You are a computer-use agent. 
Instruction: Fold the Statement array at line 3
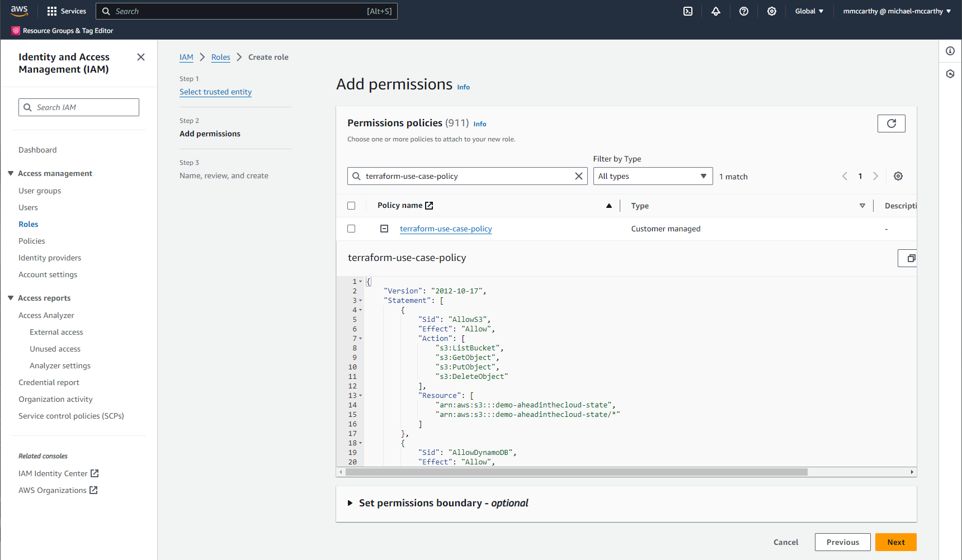pyautogui.click(x=361, y=301)
